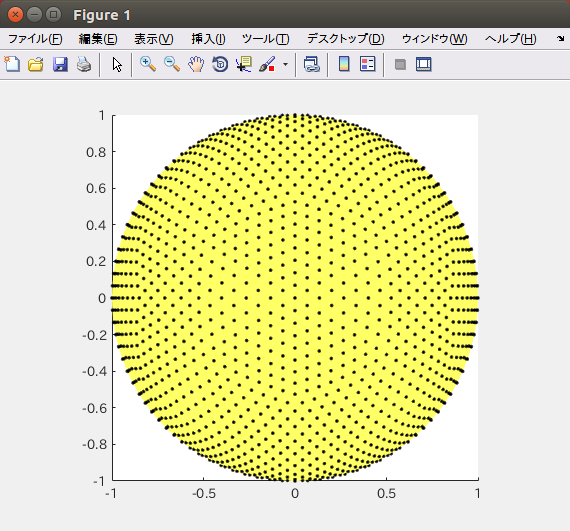Print the figure using the printer icon
This screenshot has width=570, height=531.
(x=84, y=64)
